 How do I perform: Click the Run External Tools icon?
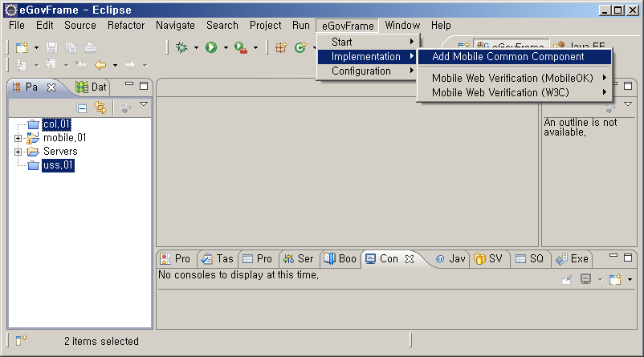tap(240, 48)
